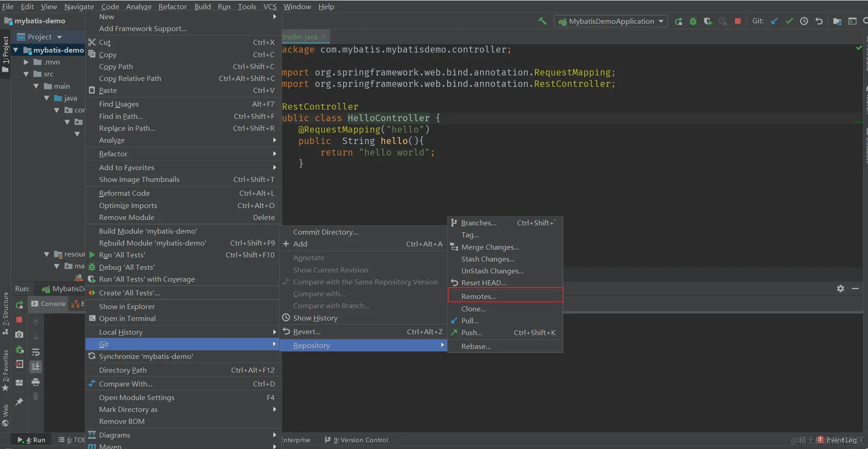868x449 pixels.
Task: Click the Rerun icon in the Run panel
Action: 19,305
